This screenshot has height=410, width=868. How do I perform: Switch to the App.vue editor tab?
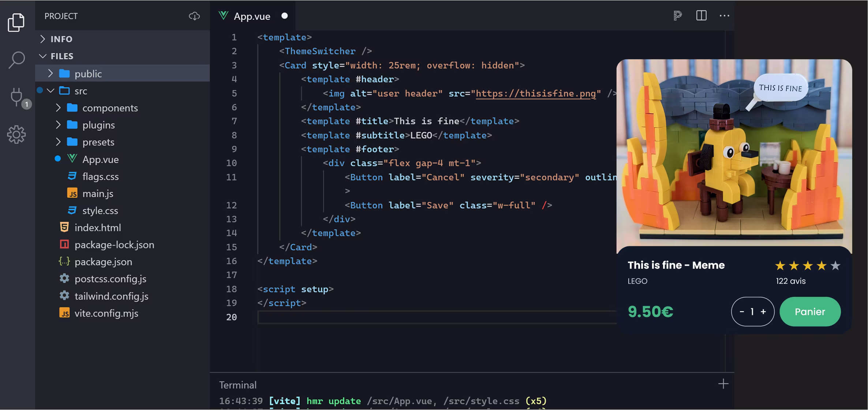pyautogui.click(x=252, y=16)
